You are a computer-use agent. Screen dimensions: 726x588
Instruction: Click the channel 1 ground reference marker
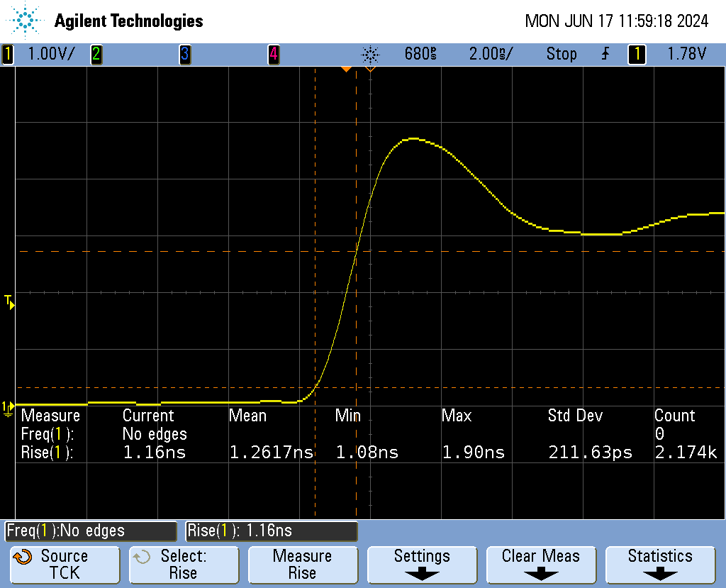tap(8, 407)
